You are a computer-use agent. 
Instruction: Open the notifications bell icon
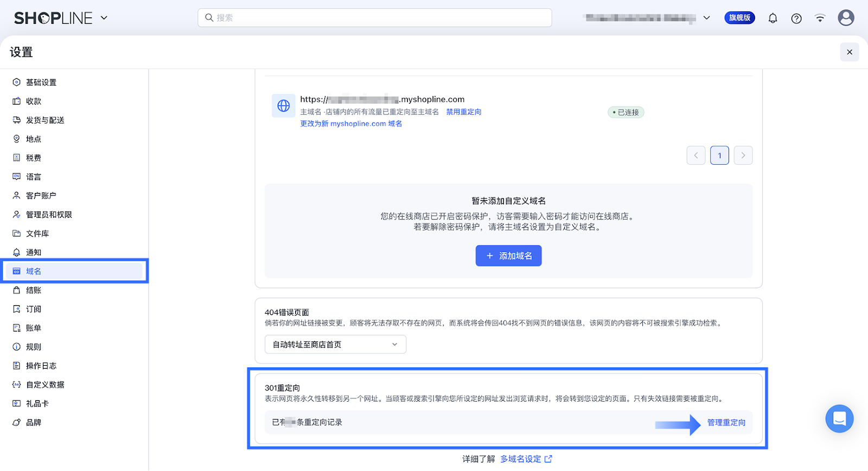click(x=773, y=18)
